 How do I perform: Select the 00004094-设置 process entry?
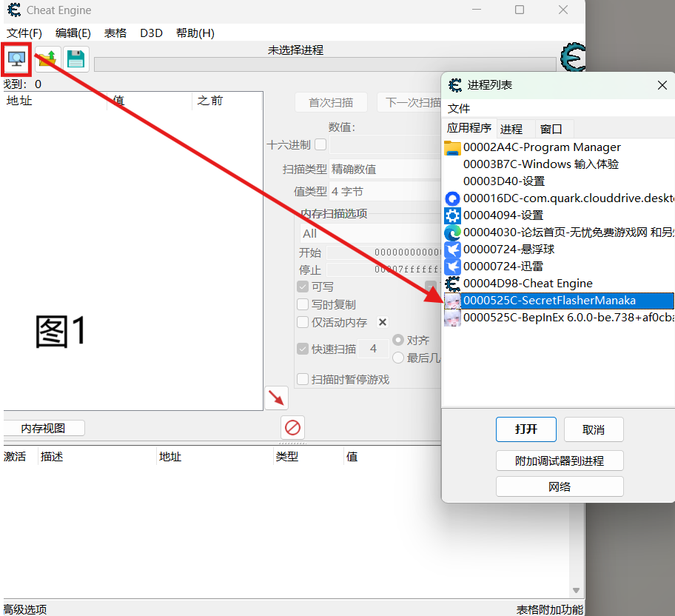pyautogui.click(x=559, y=215)
